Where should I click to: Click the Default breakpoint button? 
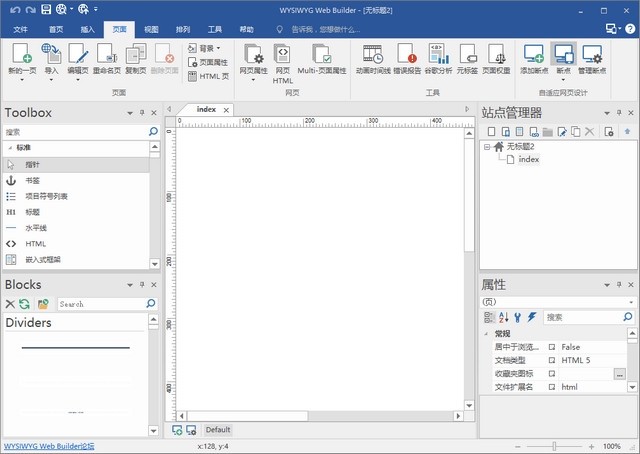coord(217,429)
